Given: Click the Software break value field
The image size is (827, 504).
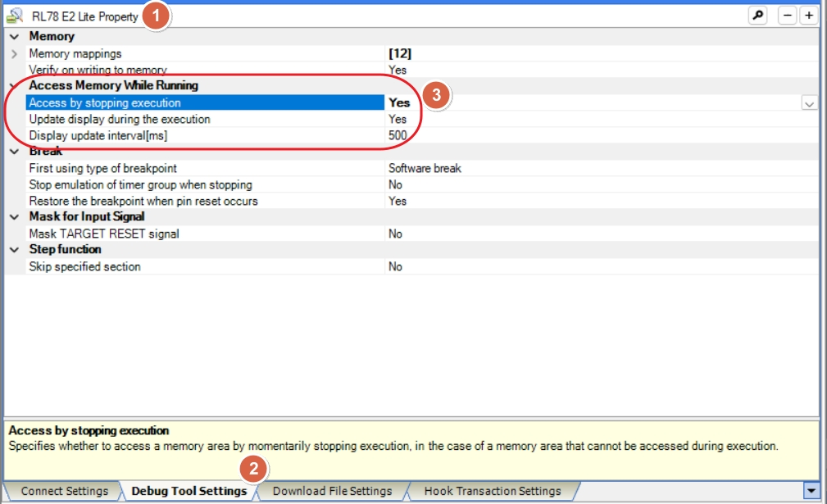Looking at the screenshot, I should click(x=425, y=168).
